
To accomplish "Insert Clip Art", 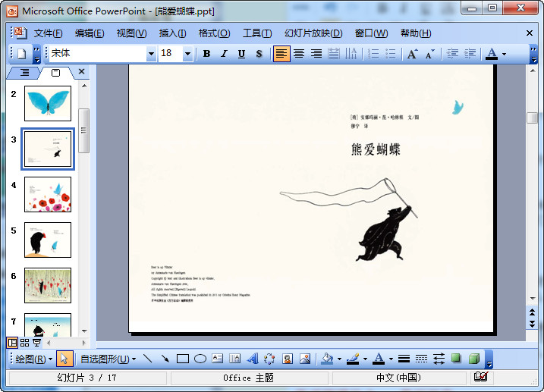I will coord(288,359).
